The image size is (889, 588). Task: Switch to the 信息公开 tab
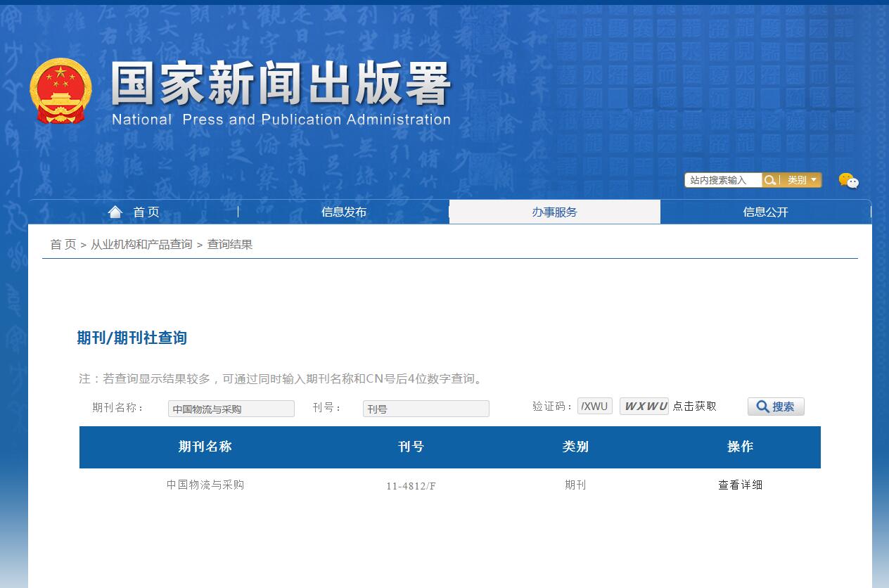(x=765, y=212)
